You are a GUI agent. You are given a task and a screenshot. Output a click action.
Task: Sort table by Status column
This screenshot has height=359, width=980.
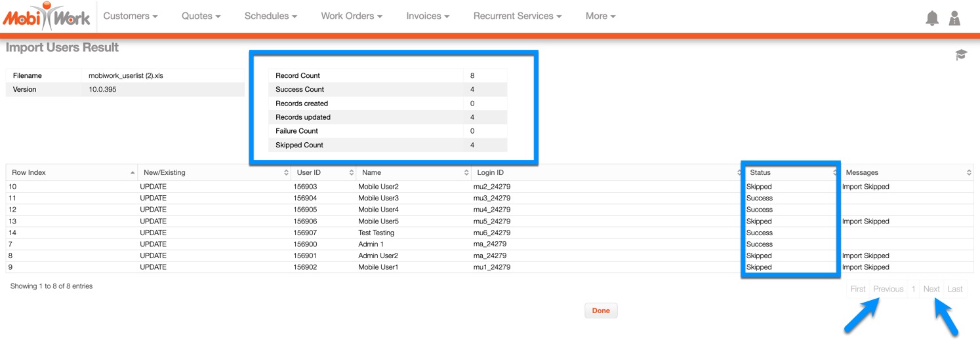point(790,172)
